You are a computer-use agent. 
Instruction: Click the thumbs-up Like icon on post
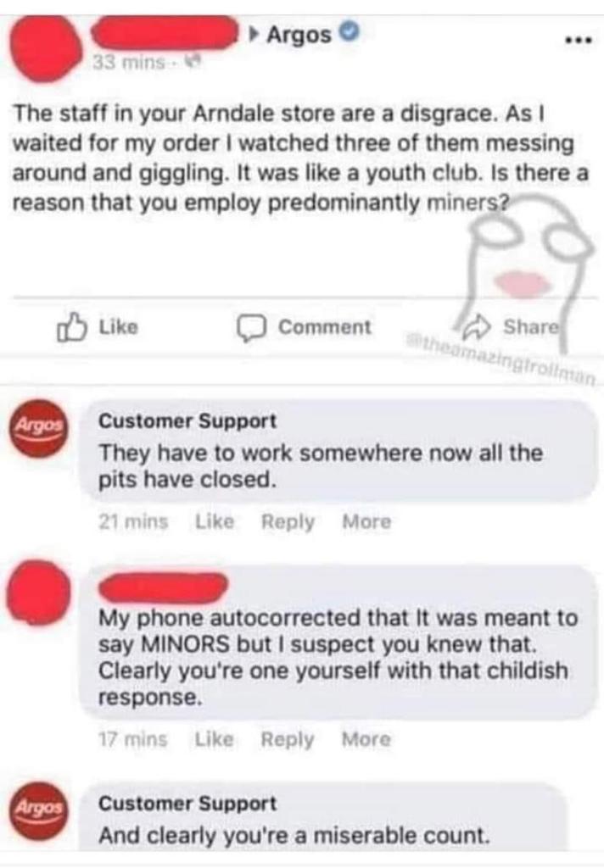[x=72, y=327]
